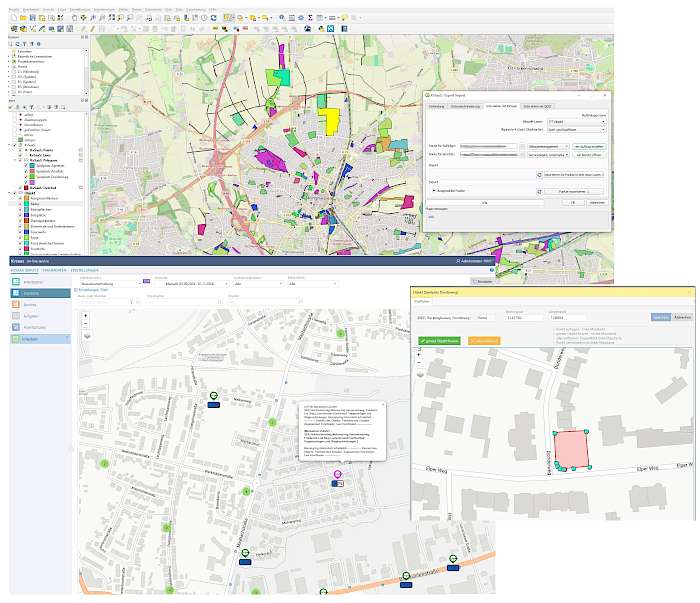Click the pink square polygon on Elper Weg

pyautogui.click(x=569, y=449)
